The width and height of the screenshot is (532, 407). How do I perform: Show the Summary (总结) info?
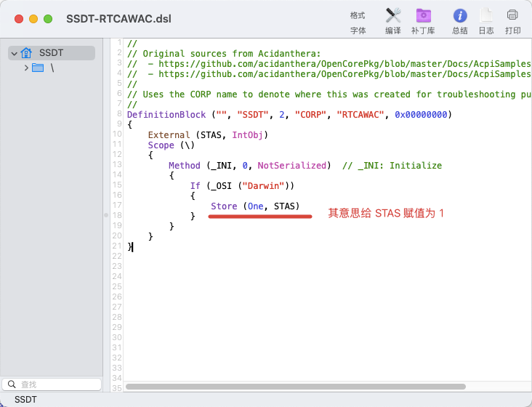pos(460,21)
